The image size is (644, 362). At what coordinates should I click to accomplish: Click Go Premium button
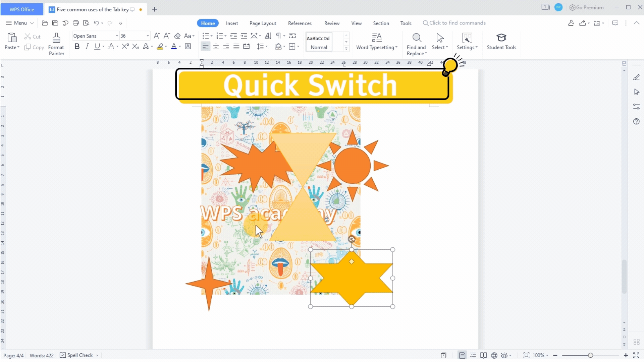pos(587,7)
